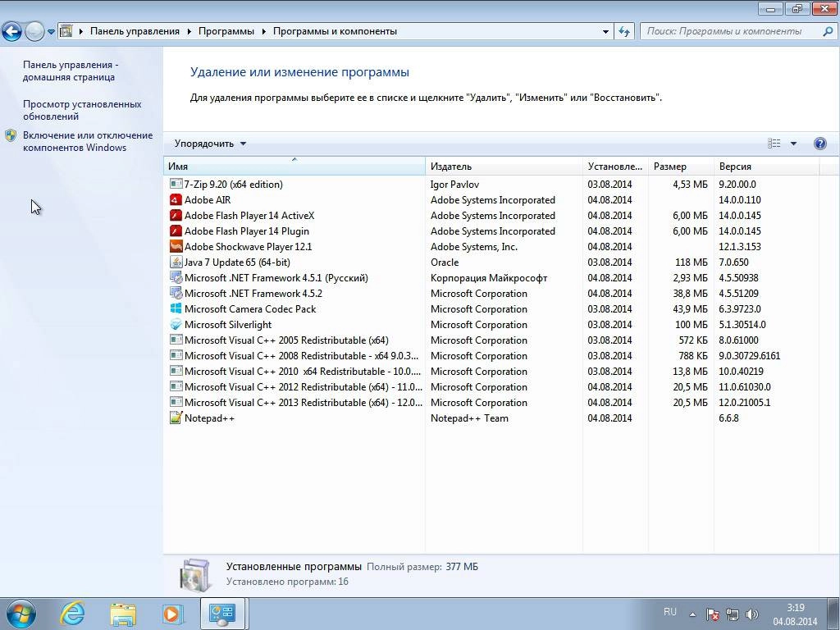Click the .NET Framework 4.5.1 (Русский) icon

176,277
